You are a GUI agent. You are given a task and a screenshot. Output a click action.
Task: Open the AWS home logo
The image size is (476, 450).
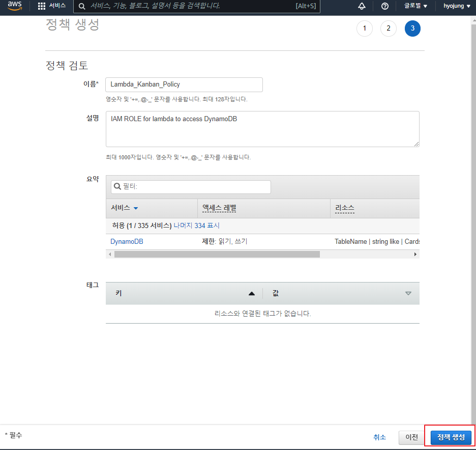click(x=15, y=6)
